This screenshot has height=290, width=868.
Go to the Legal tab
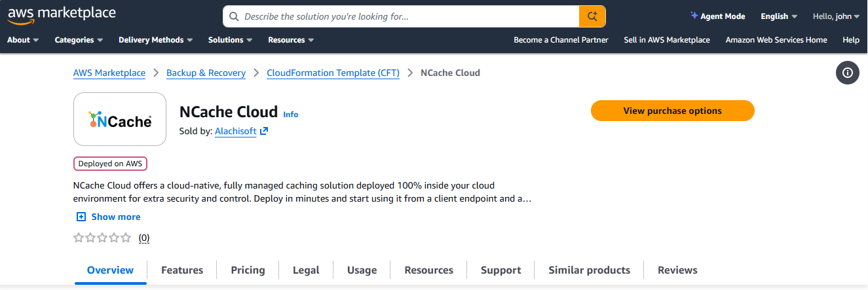click(306, 270)
